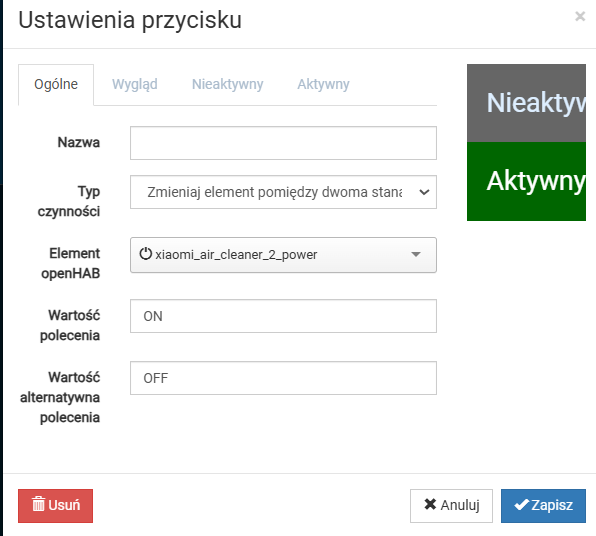Click the X icon on Anuluj button
596x536 pixels.
[430, 504]
